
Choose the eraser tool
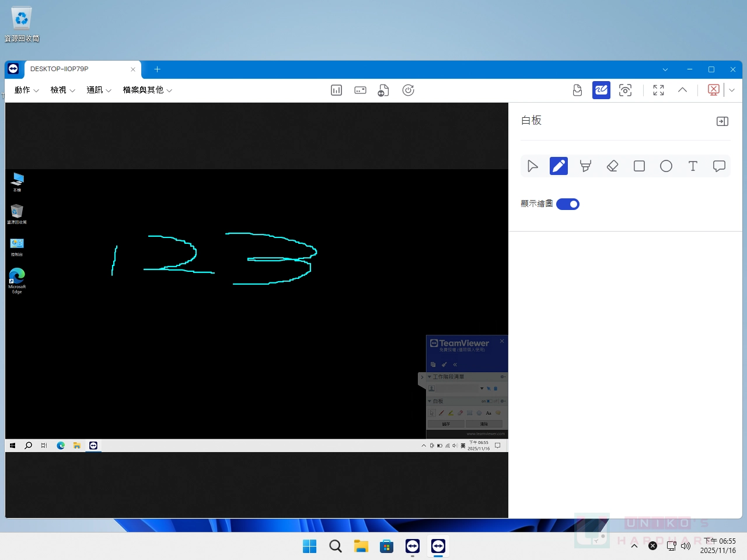(612, 166)
